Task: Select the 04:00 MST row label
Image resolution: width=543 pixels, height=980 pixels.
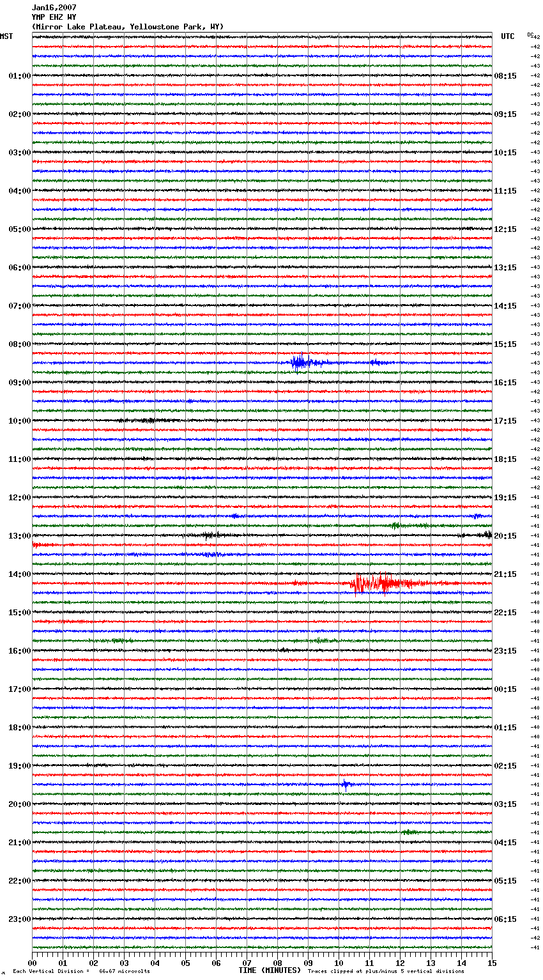Action: coord(20,191)
